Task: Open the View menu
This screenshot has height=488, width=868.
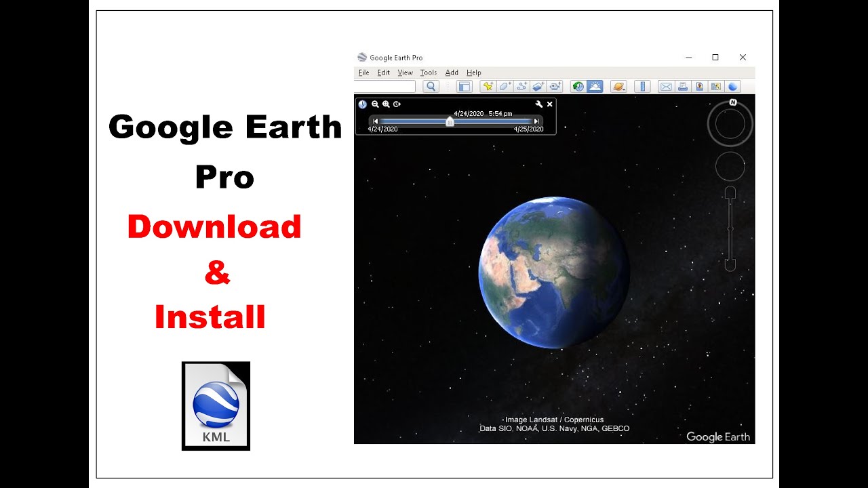Action: (405, 73)
